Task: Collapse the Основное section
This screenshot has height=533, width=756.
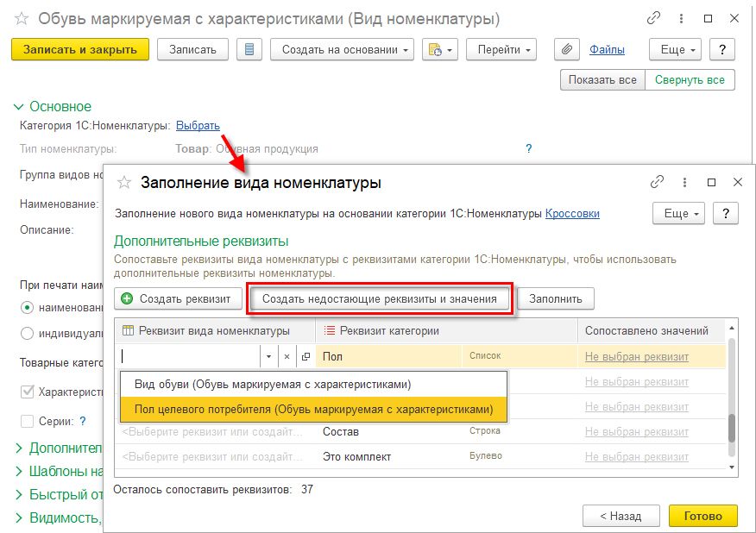Action: [19, 106]
